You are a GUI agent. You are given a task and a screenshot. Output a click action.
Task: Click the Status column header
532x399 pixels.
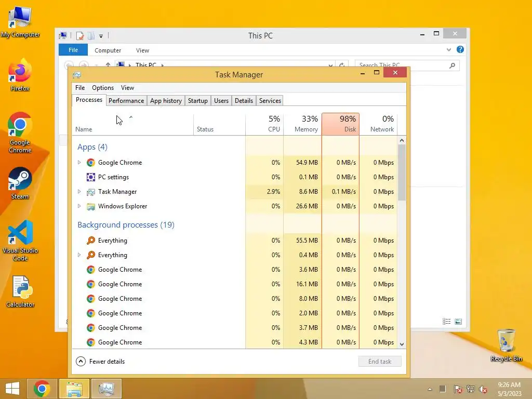pyautogui.click(x=220, y=124)
